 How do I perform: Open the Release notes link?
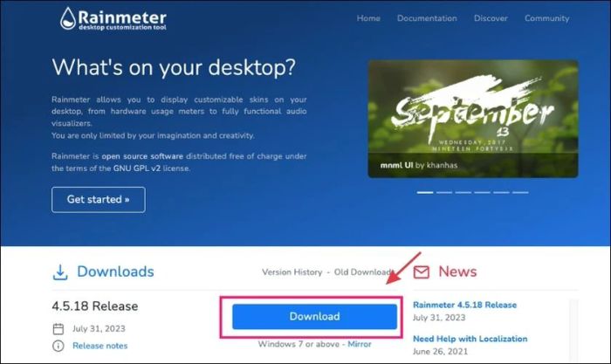click(x=100, y=346)
